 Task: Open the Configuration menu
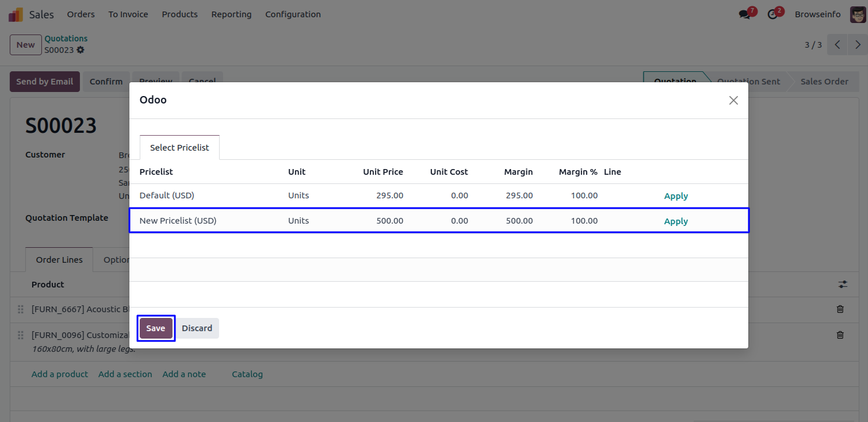click(293, 14)
